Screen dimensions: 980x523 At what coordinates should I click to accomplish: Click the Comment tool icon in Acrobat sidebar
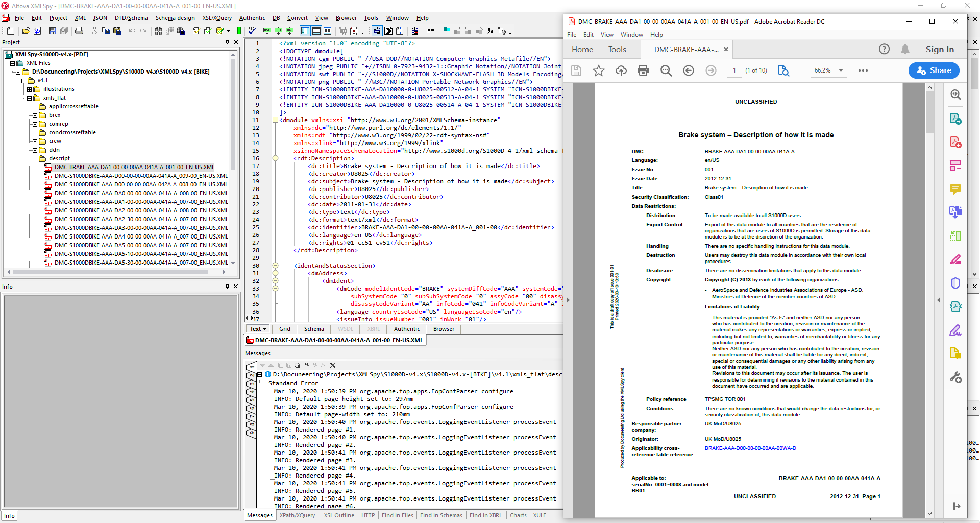(956, 189)
